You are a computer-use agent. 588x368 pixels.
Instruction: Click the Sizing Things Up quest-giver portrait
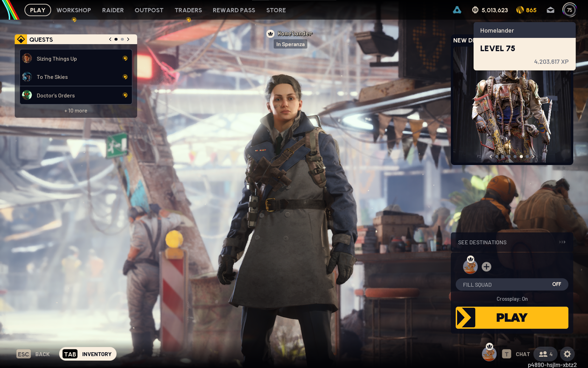tap(27, 58)
